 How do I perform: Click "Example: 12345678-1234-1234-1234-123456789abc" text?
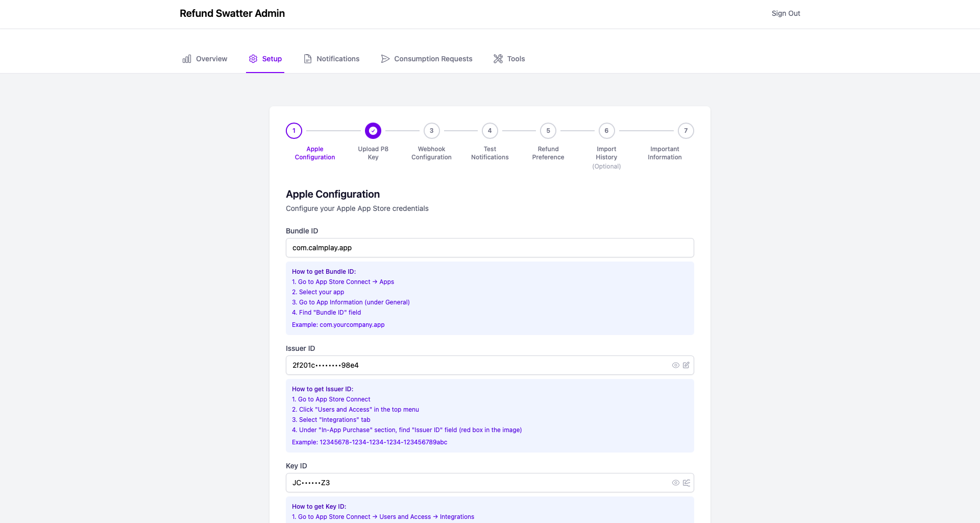(370, 442)
